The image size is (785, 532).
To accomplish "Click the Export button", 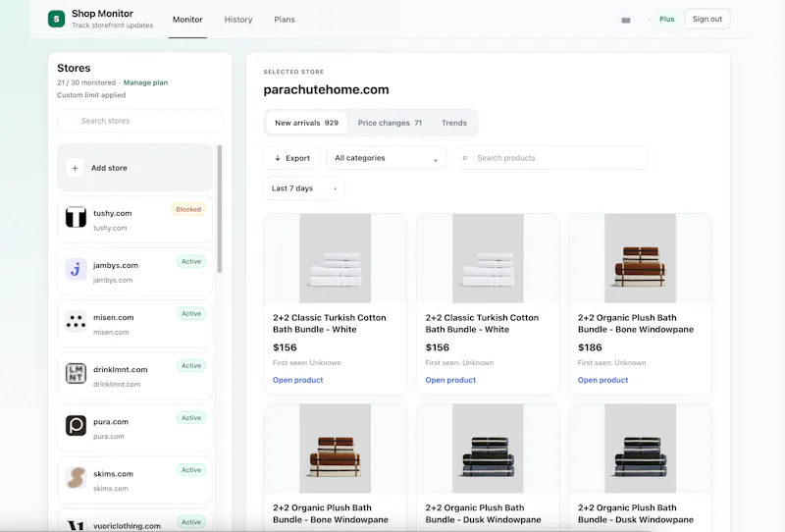I will pos(292,158).
